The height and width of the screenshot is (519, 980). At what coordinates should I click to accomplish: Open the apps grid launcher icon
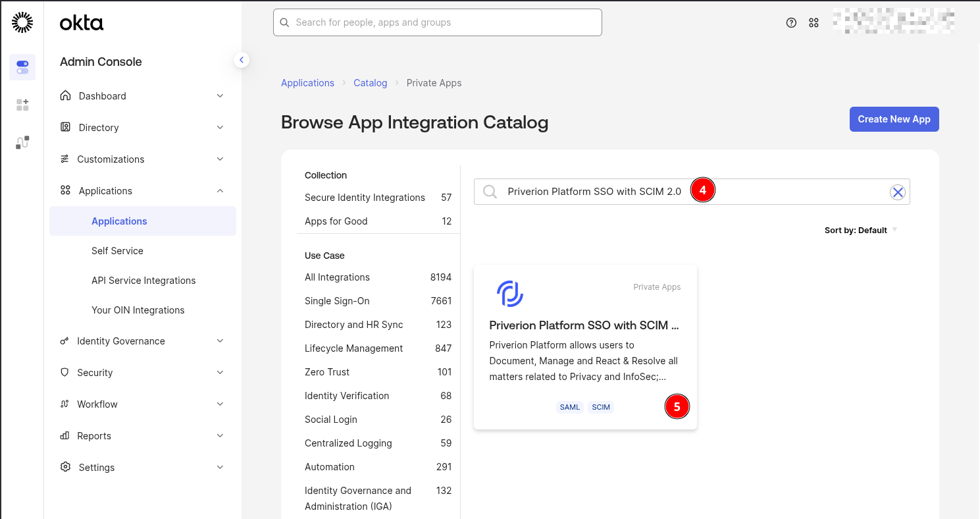813,22
